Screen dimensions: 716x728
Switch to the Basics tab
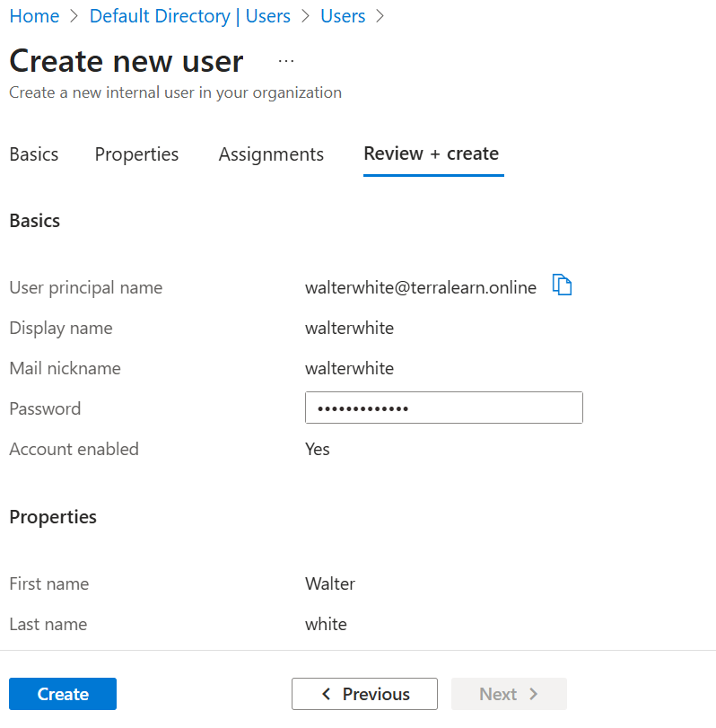pyautogui.click(x=34, y=154)
